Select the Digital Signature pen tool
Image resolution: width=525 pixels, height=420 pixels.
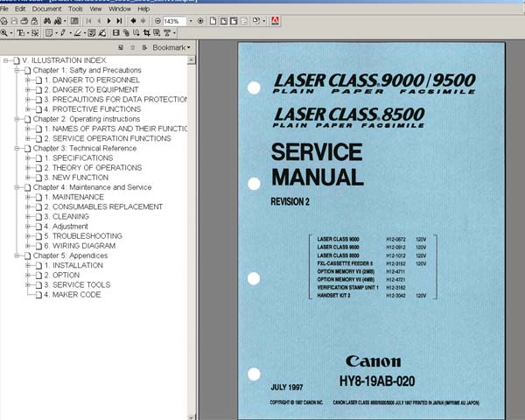pyautogui.click(x=102, y=33)
